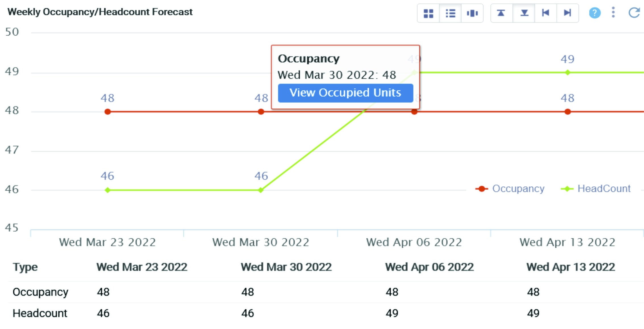Switch to chart/bar view layout
The height and width of the screenshot is (329, 644).
(473, 12)
